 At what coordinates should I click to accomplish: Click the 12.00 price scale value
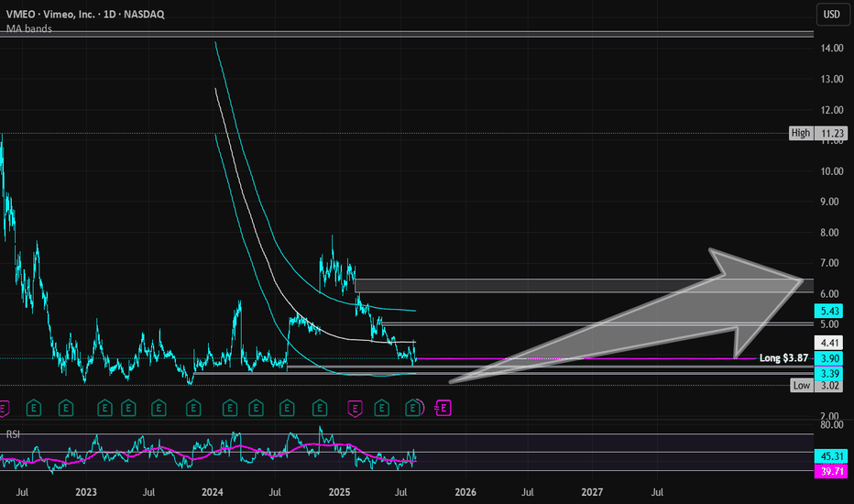[x=832, y=110]
